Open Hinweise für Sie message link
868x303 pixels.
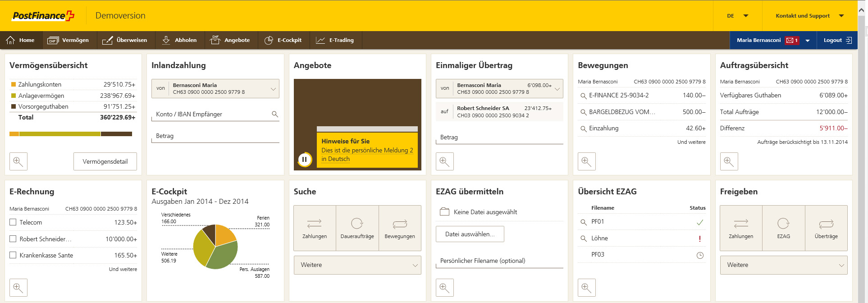(367, 155)
